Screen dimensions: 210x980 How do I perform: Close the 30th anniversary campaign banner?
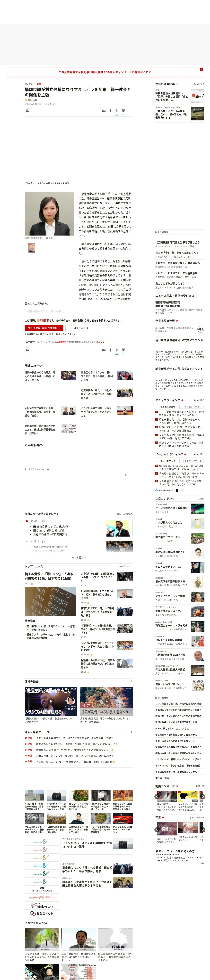pyautogui.click(x=201, y=69)
